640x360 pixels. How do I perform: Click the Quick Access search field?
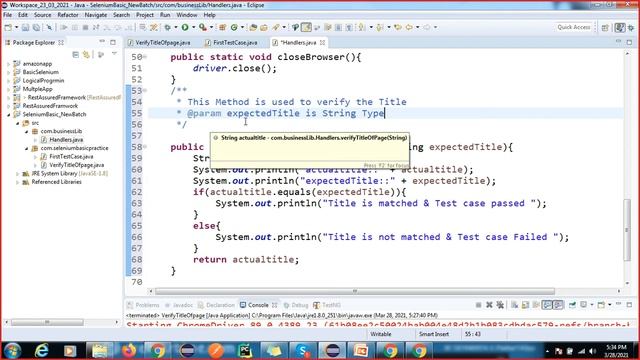(x=573, y=27)
